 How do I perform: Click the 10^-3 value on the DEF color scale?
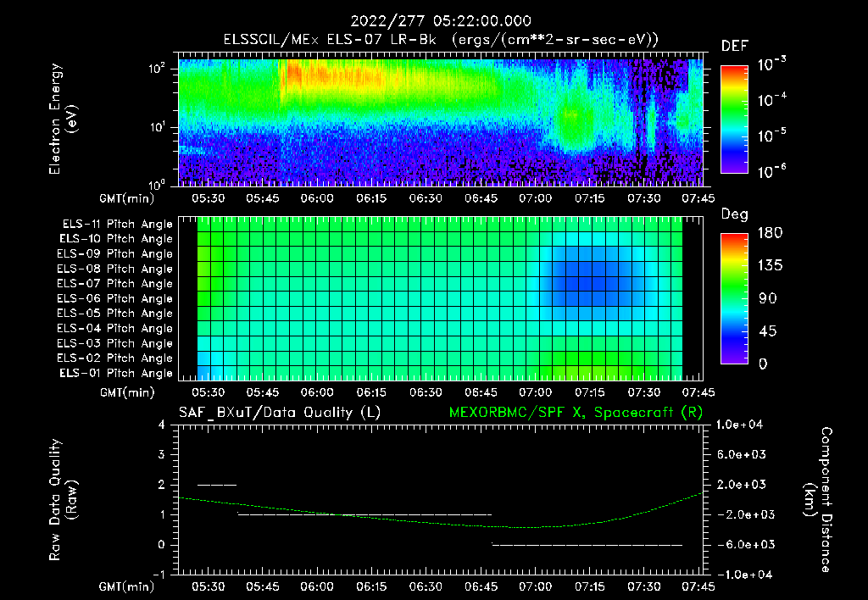(771, 64)
